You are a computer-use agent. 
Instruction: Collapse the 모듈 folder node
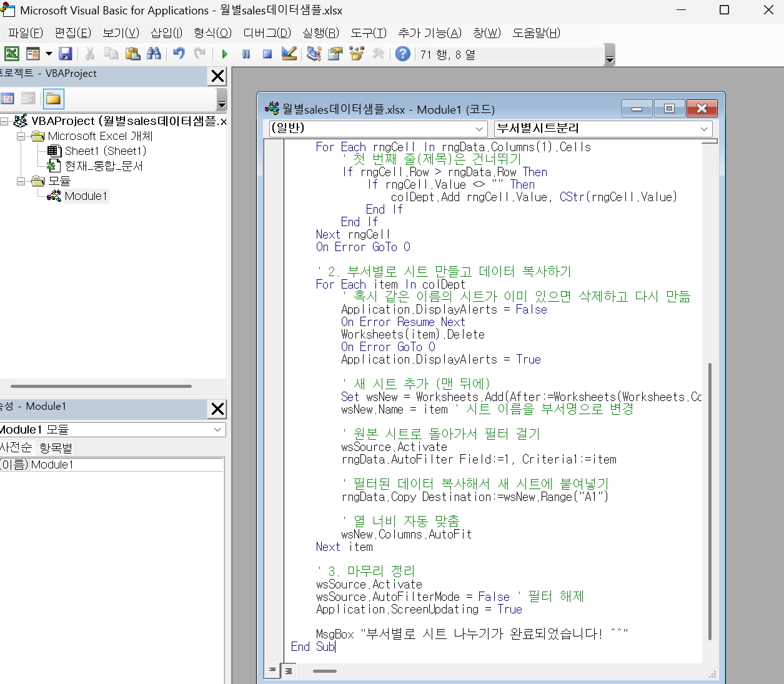point(21,181)
